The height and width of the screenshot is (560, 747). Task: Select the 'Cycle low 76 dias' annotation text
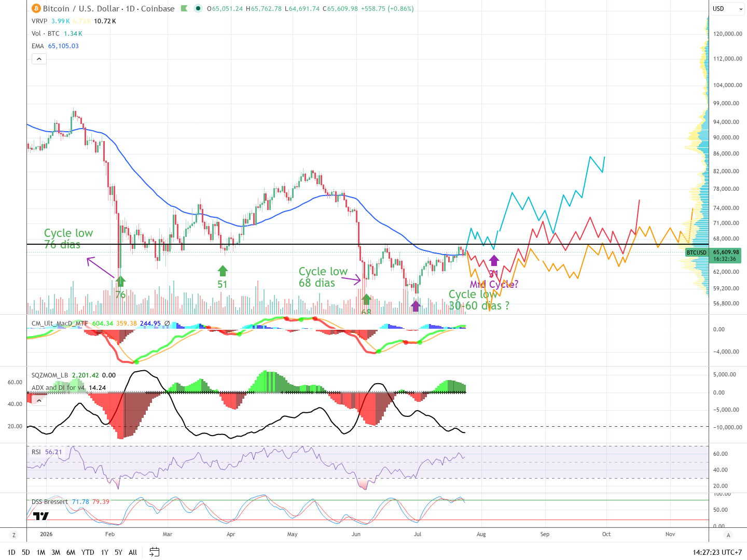tap(68, 239)
